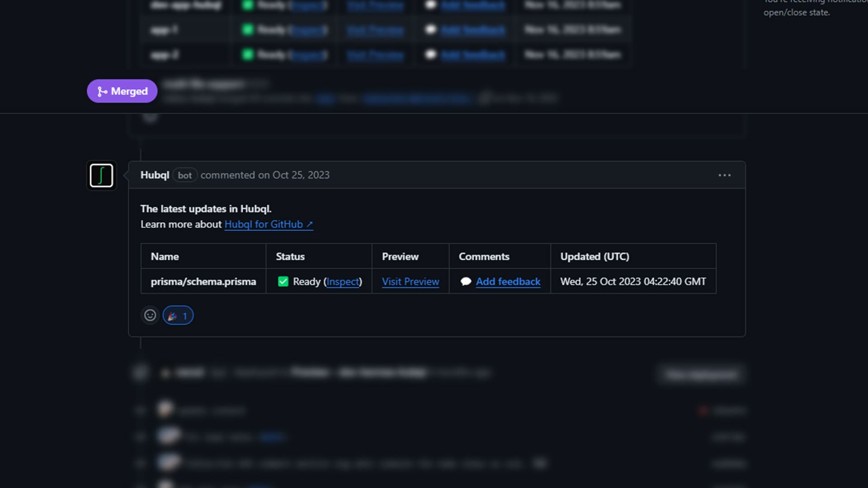Click the party popper reaction icon
This screenshot has width=868, height=488.
tap(172, 315)
